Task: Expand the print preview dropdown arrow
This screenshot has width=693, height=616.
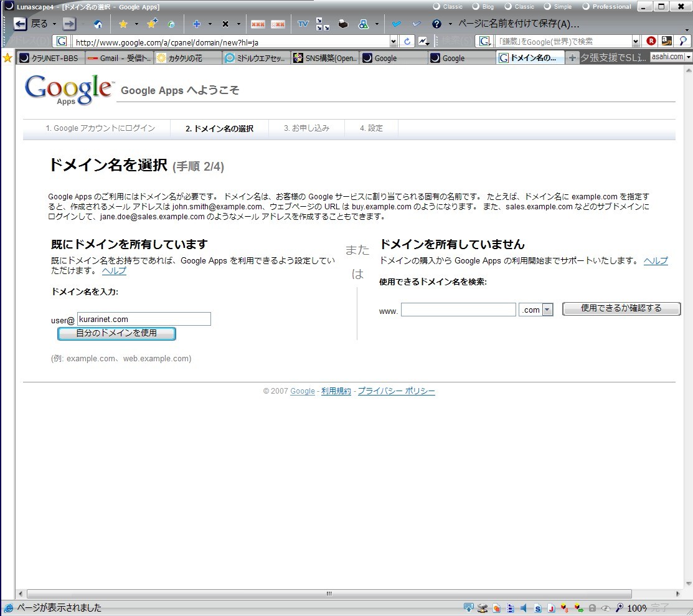Action: pyautogui.click(x=377, y=24)
